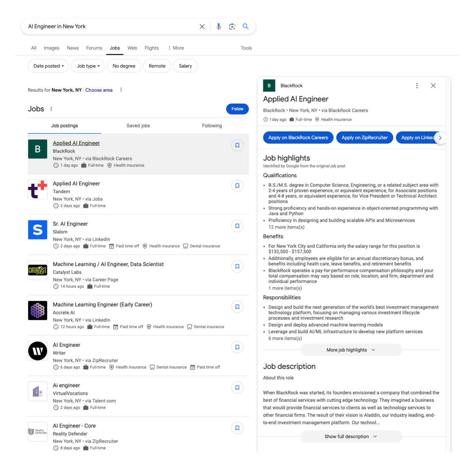Open the Machine Learning Engineer (Early Career) listing
Viewport: 476px width, 468px height.
click(x=102, y=305)
